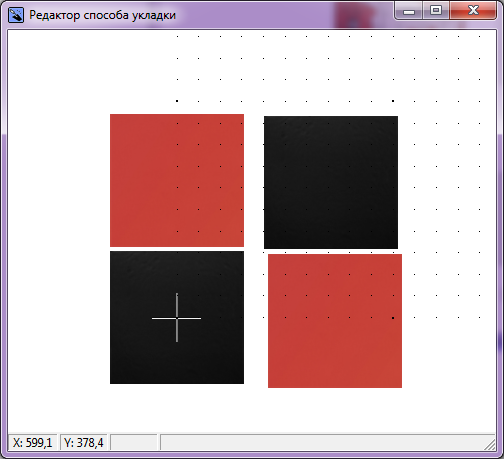Viewport: 504px width, 459px height.
Task: Minimize the layout editor window
Action: [409, 11]
